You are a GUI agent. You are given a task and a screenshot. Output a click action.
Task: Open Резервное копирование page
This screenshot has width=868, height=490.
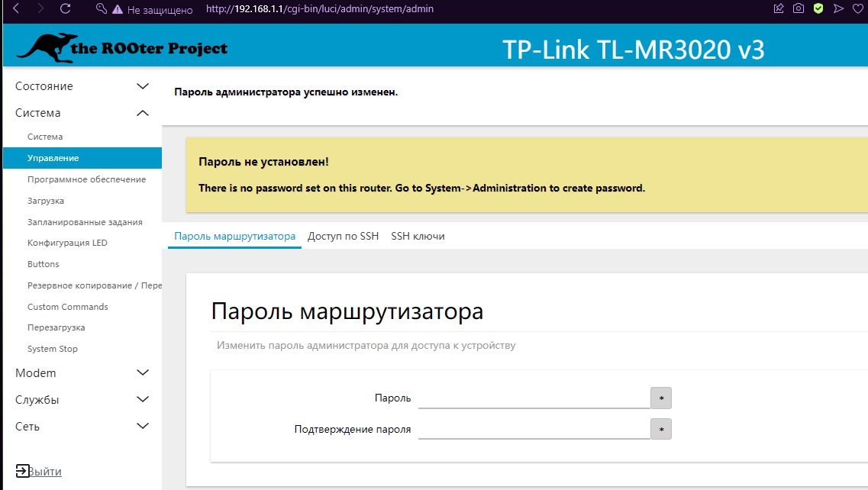click(94, 285)
